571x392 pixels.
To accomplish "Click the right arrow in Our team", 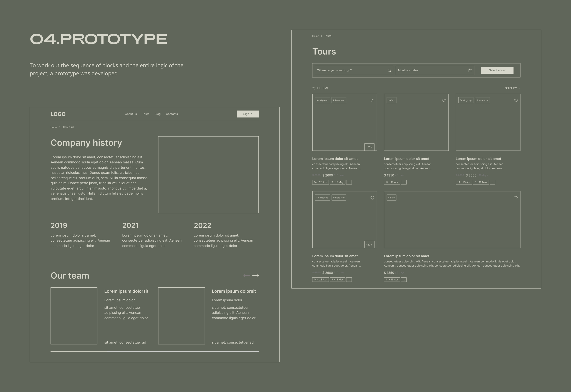I will click(x=256, y=276).
